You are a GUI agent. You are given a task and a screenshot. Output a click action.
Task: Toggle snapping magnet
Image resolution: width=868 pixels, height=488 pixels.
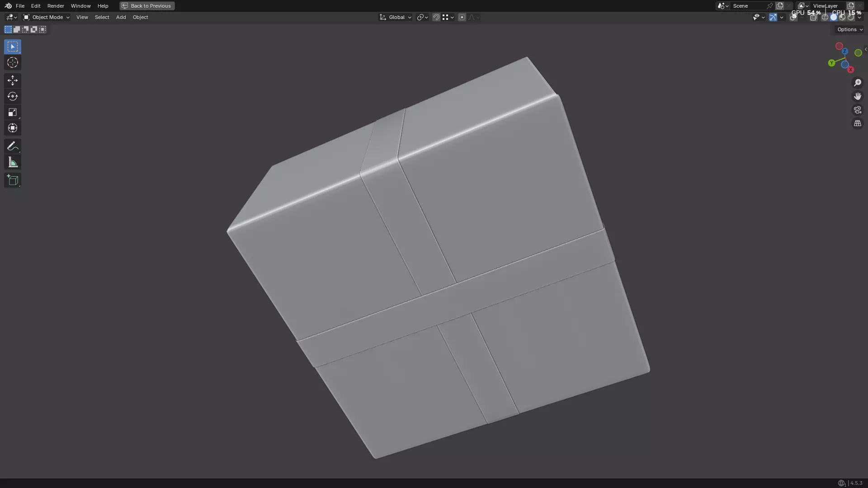[436, 17]
